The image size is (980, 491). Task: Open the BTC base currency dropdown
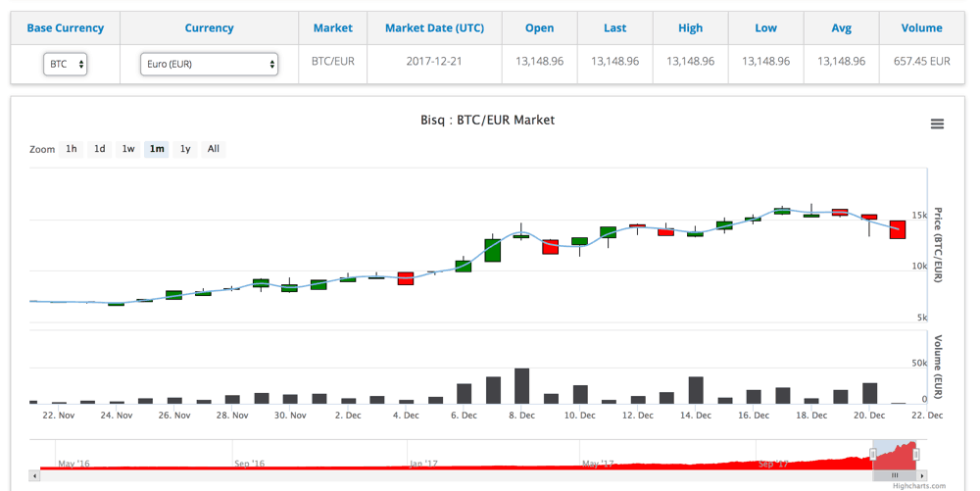coord(65,64)
